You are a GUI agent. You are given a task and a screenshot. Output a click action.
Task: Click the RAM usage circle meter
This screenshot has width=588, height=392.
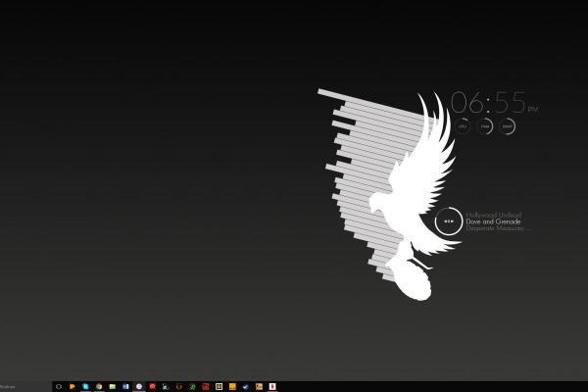[485, 126]
